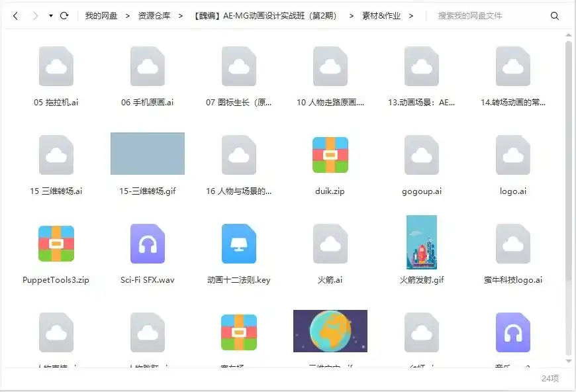The image size is (576, 392).
Task: Click the search magnifier icon
Action: (x=555, y=14)
